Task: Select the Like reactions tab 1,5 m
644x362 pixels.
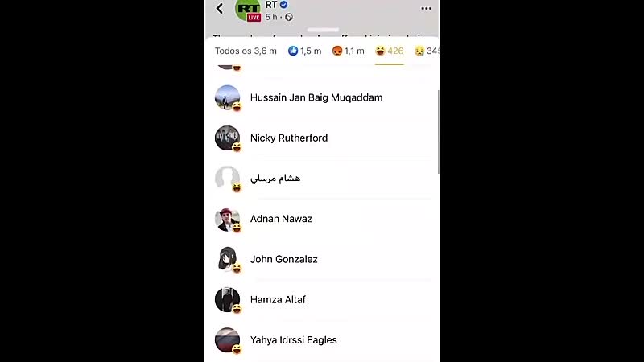Action: (305, 51)
